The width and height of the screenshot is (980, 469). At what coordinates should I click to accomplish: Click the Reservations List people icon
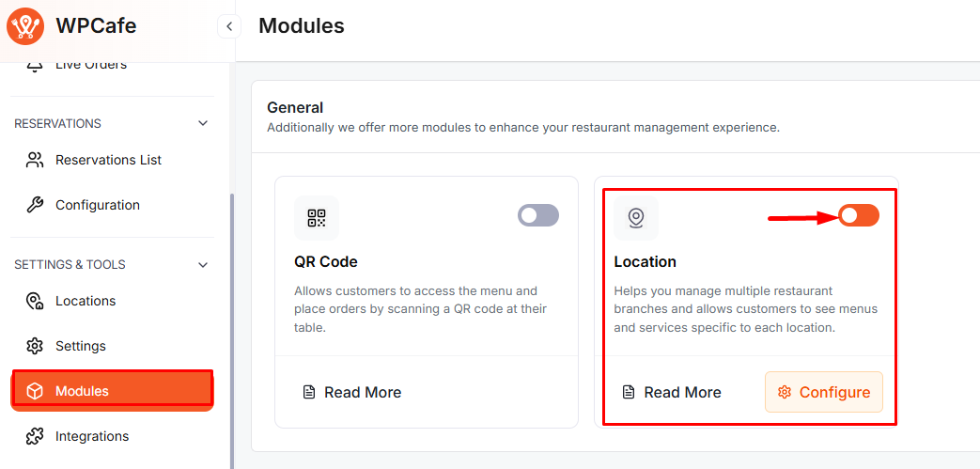point(35,160)
